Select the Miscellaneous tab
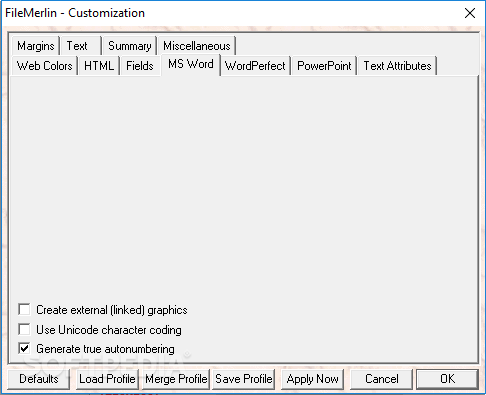 [x=197, y=46]
